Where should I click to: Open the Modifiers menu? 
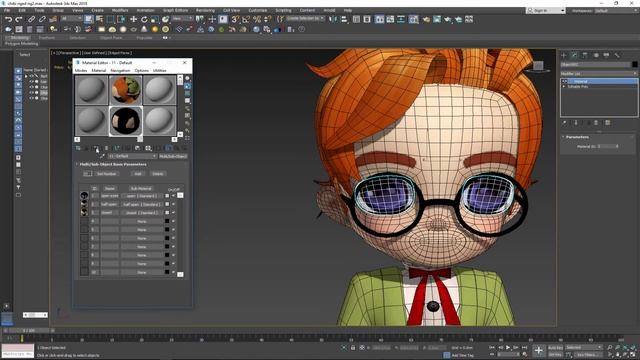(120, 10)
